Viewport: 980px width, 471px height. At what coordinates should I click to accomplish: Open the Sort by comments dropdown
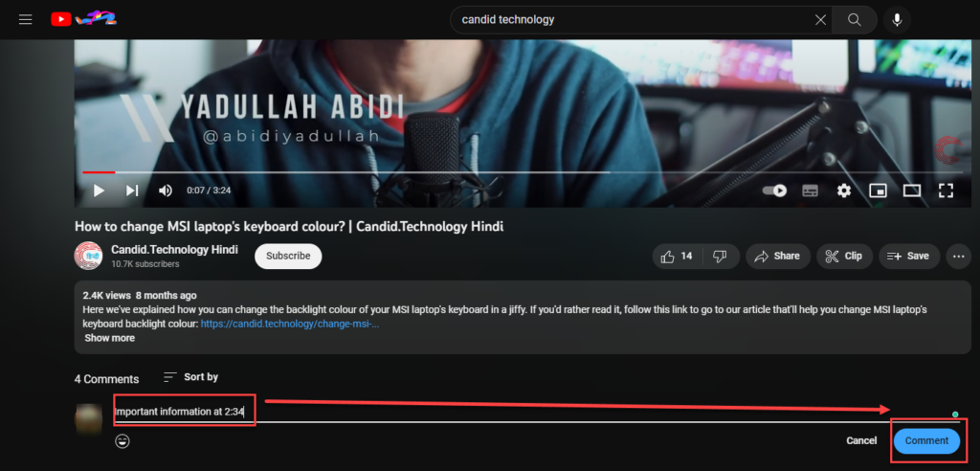pos(190,377)
